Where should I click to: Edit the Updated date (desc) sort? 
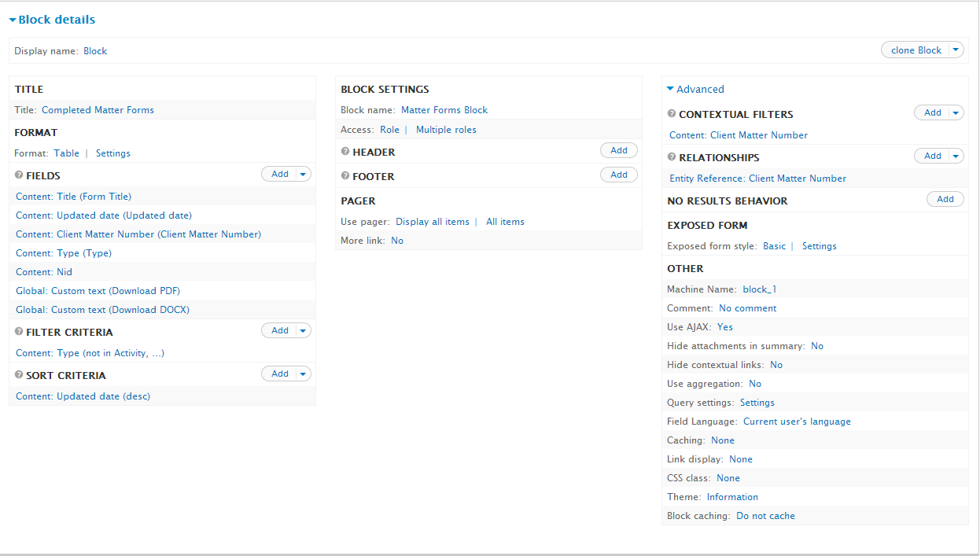point(83,396)
